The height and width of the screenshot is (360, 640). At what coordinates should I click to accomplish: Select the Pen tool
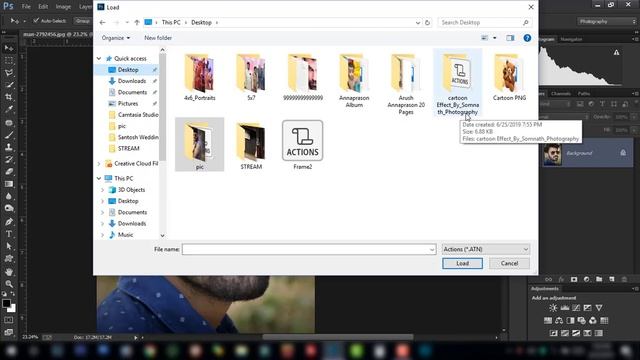9,222
